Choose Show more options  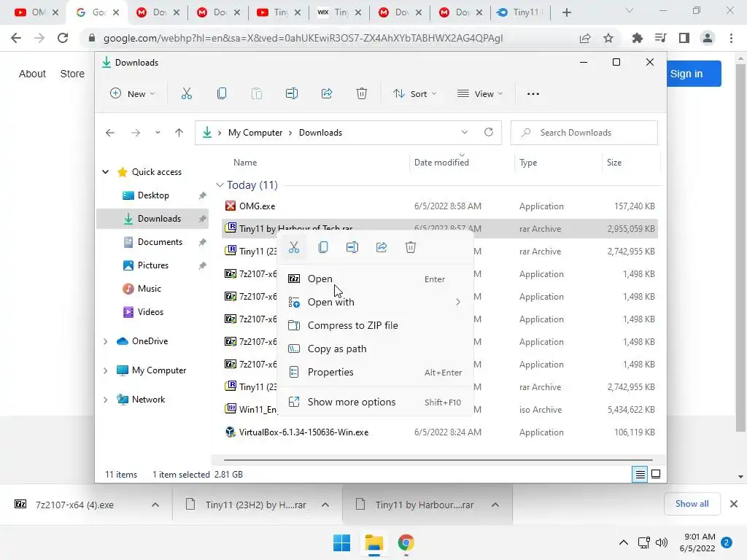376,402
